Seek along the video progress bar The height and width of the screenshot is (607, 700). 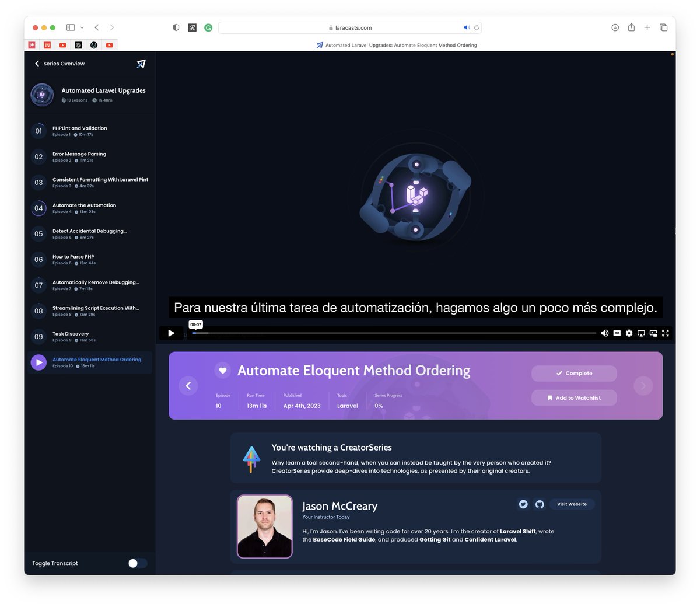[394, 333]
